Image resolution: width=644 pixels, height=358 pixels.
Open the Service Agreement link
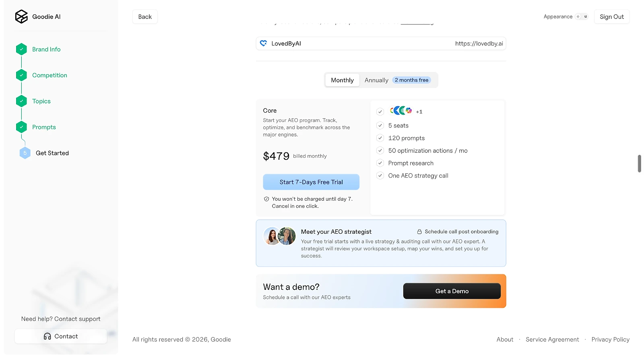[x=552, y=339]
